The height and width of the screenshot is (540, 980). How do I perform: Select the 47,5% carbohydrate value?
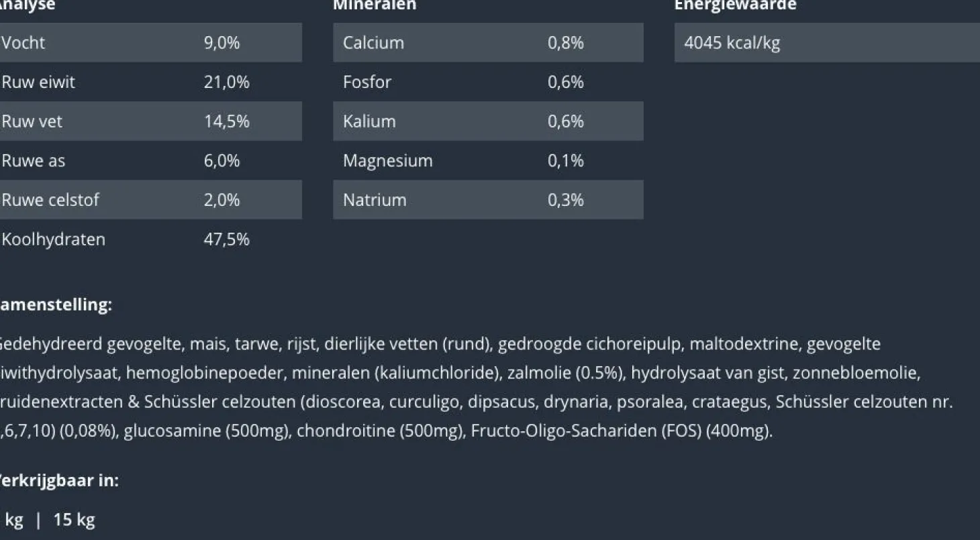pyautogui.click(x=226, y=239)
